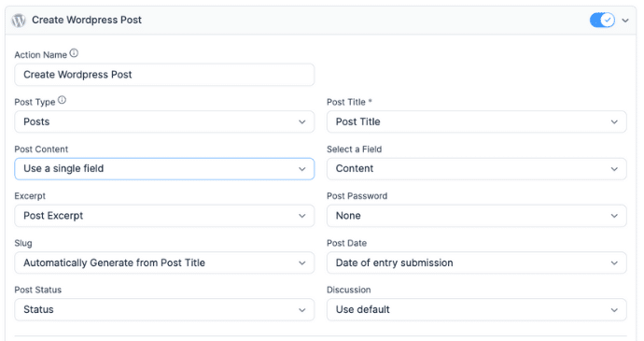Open the Select a Field dropdown showing Content
Viewport: 644px width, 341px height.
[476, 169]
